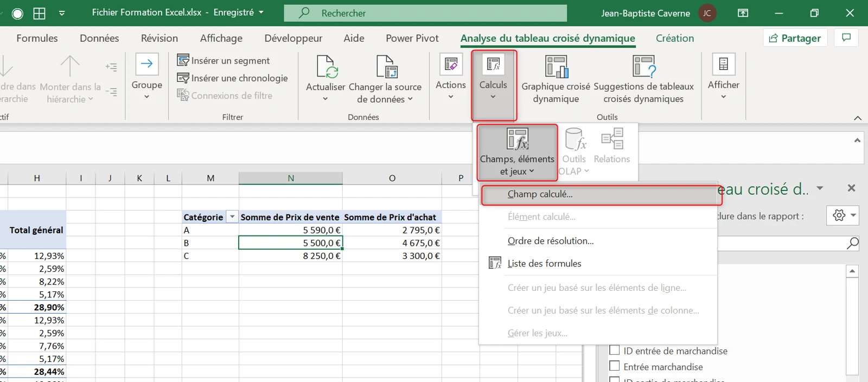
Task: Open the comments speech bubble icon
Action: click(846, 37)
